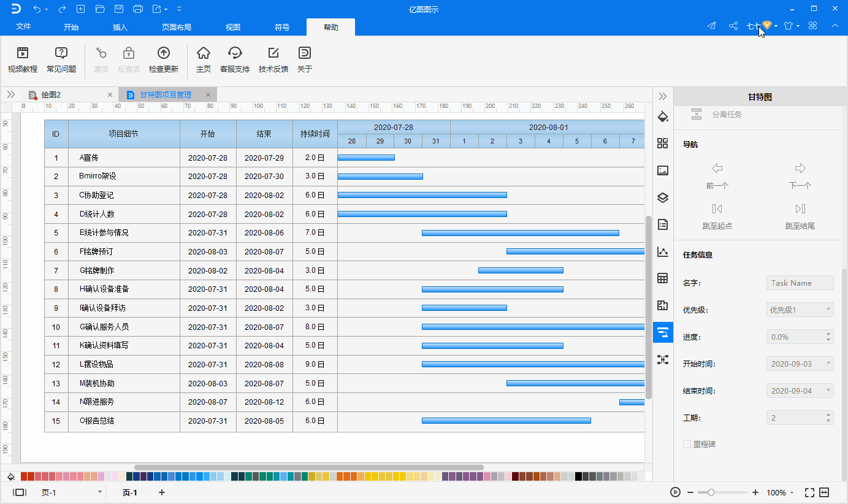This screenshot has width=848, height=504.
Task: Click the play presentation button in the status bar
Action: (x=675, y=492)
